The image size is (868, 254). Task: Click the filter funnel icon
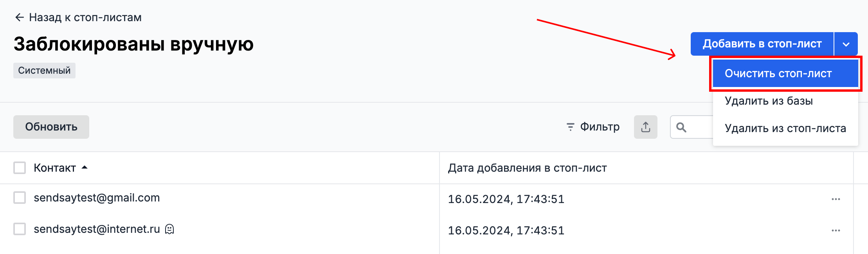(571, 127)
